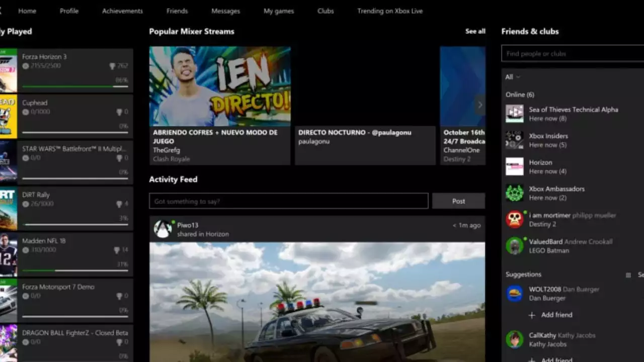Click the DiRT Rally progress bar
The height and width of the screenshot is (362, 644).
pos(75,225)
